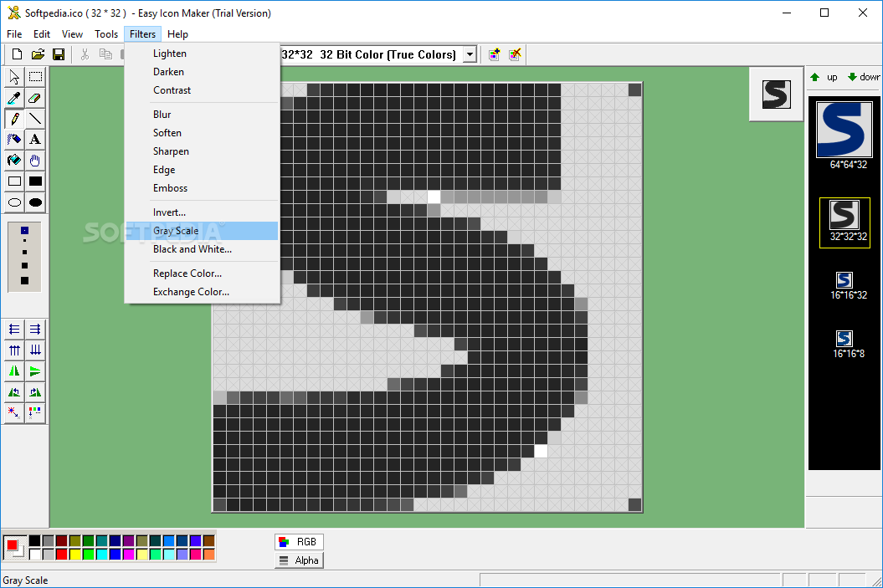This screenshot has width=883, height=588.
Task: Select the filled ellipse tool
Action: coord(35,202)
